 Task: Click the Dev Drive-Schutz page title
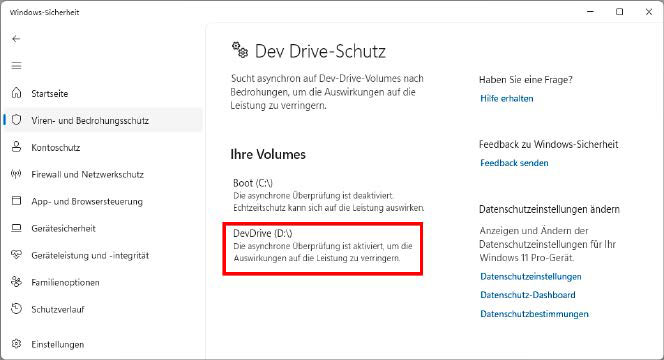click(x=320, y=51)
